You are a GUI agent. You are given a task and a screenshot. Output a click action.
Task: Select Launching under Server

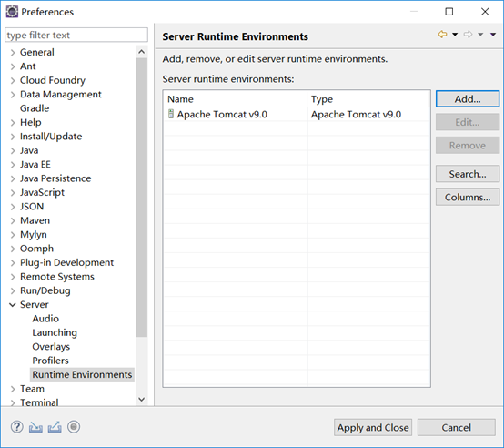tap(55, 332)
